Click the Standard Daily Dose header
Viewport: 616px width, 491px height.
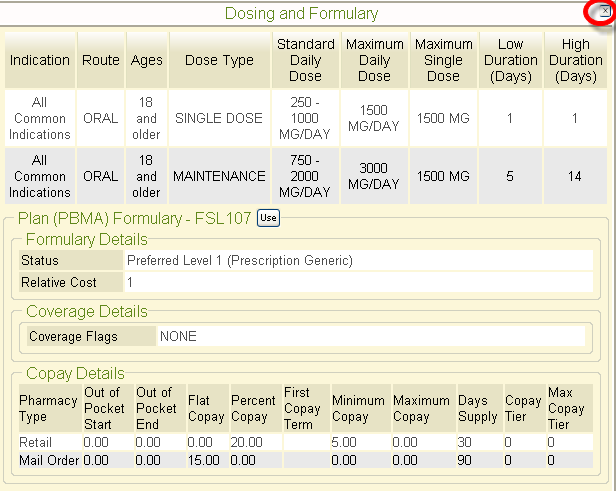pos(306,60)
